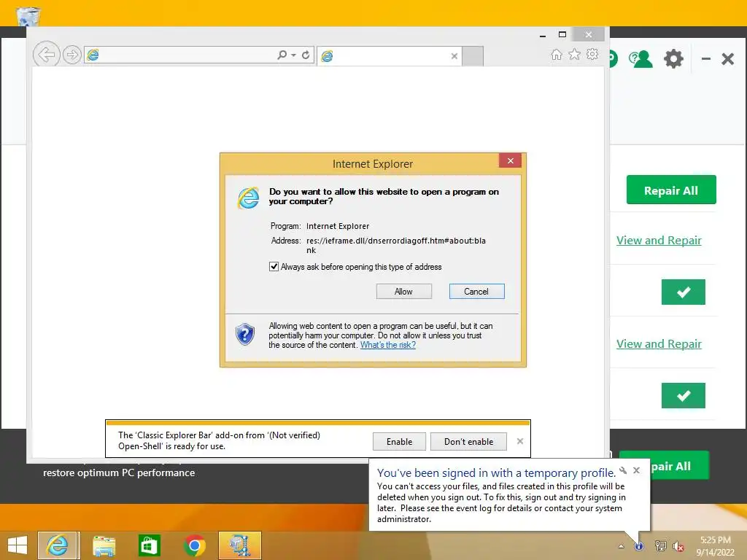Viewport: 747px width, 560px height.
Task: Open IE Tools gear icon
Action: (592, 54)
